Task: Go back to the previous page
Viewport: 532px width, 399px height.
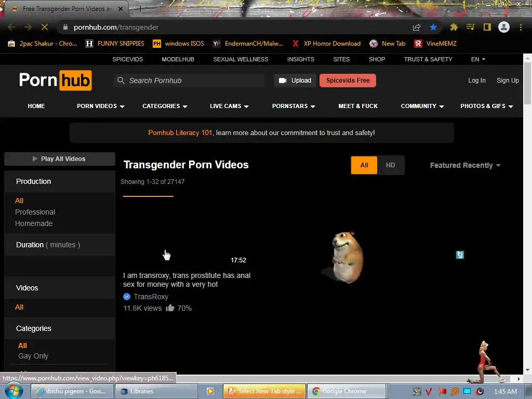Action: 11,27
